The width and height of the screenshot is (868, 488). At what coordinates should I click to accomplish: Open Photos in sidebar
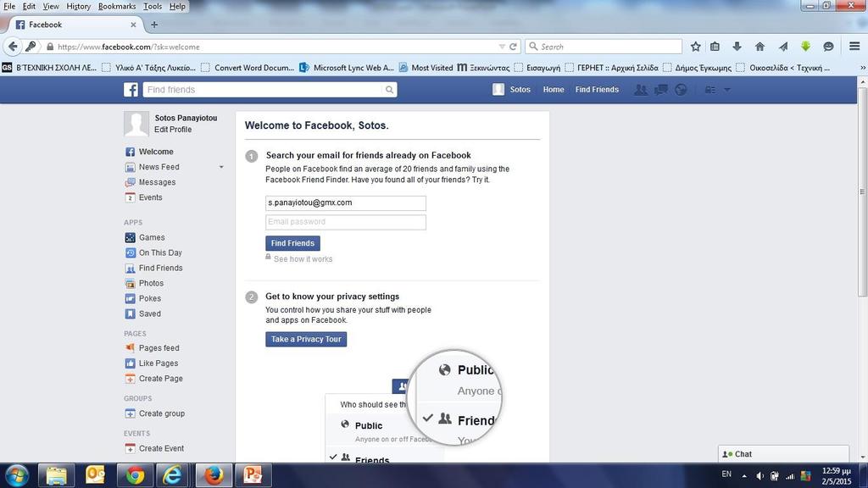point(151,283)
